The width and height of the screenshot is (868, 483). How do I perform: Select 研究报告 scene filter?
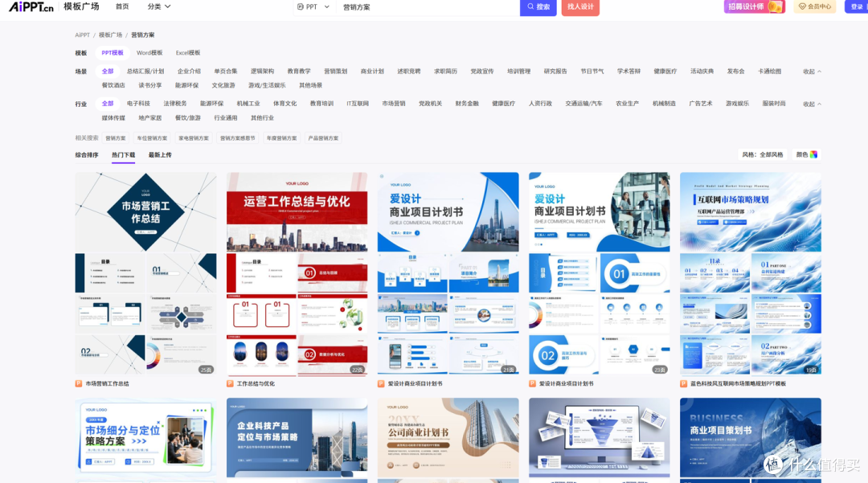tap(555, 72)
